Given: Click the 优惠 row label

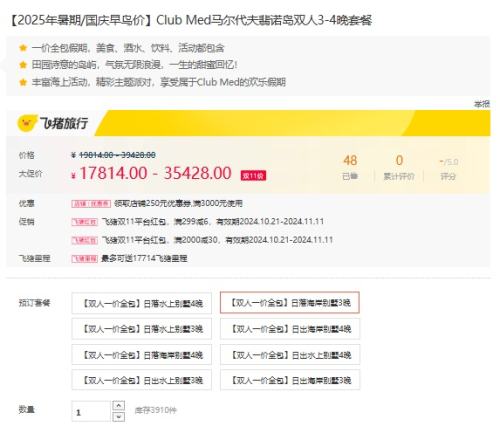Looking at the screenshot, I should tap(27, 203).
